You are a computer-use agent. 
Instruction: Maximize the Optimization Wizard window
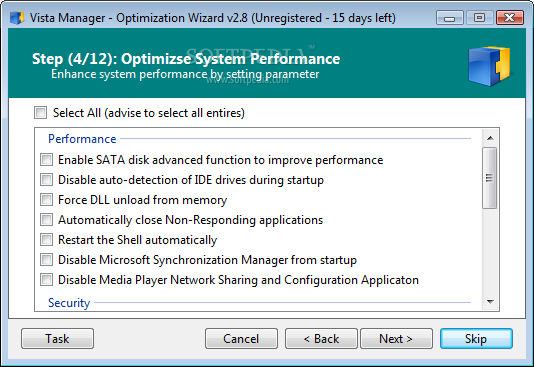point(480,18)
